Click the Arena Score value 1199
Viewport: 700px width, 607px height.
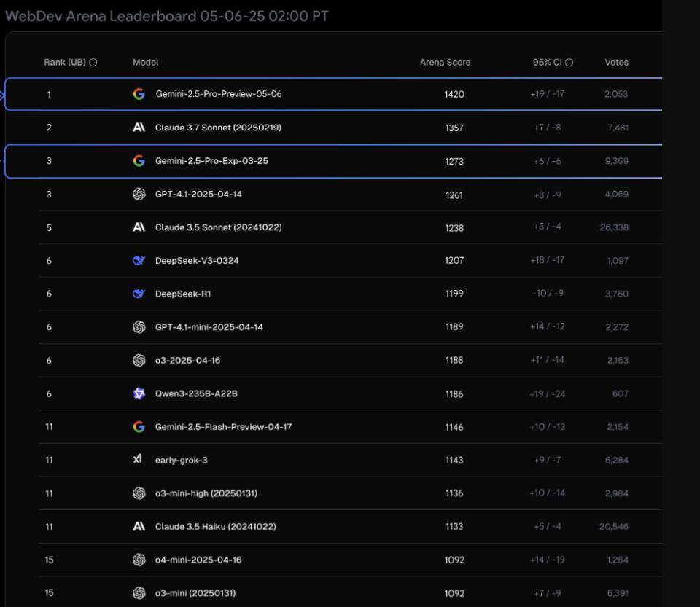coord(454,294)
